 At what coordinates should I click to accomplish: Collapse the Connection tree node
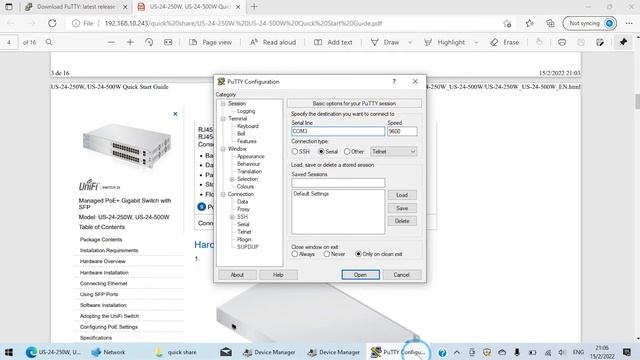(x=223, y=194)
